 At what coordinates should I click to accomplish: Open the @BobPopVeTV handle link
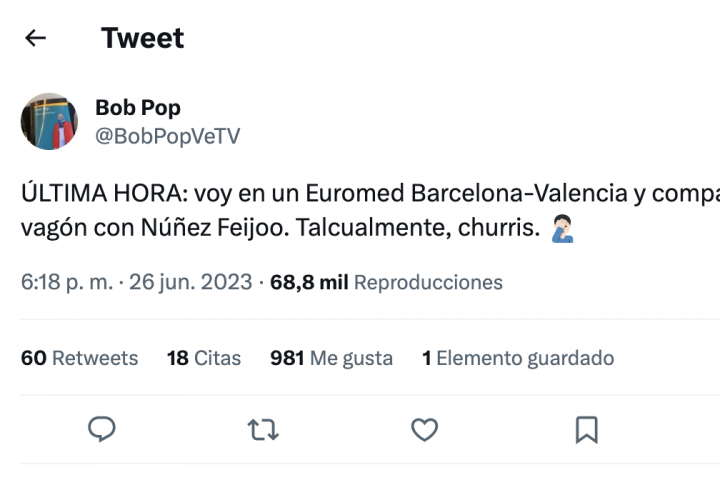coord(167,136)
